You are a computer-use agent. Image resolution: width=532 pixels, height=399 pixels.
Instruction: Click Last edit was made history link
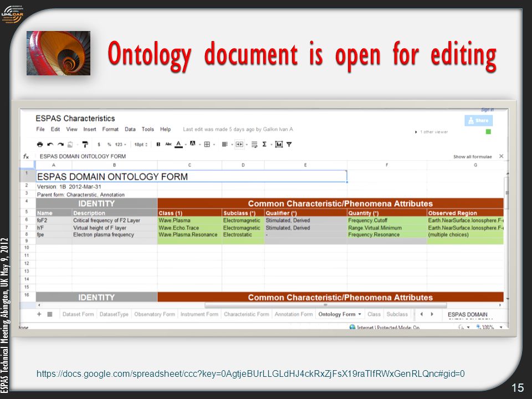[x=238, y=129]
